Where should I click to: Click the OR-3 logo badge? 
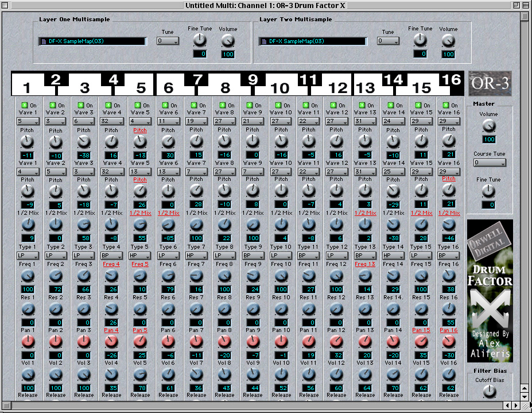pyautogui.click(x=489, y=84)
